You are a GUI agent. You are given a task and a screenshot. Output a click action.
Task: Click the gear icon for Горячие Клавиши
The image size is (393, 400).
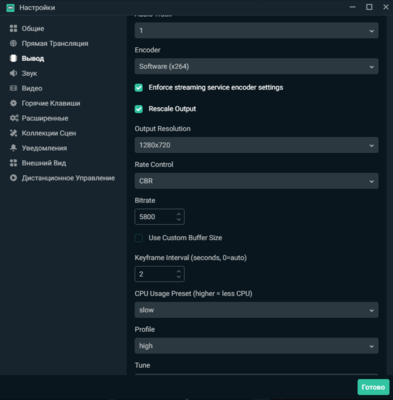(x=13, y=103)
